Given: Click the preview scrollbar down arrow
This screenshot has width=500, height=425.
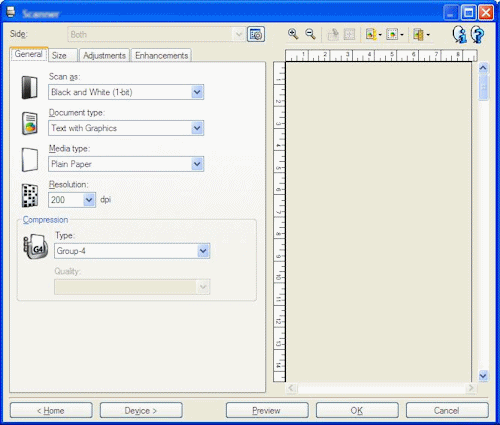Looking at the screenshot, I should click(483, 376).
